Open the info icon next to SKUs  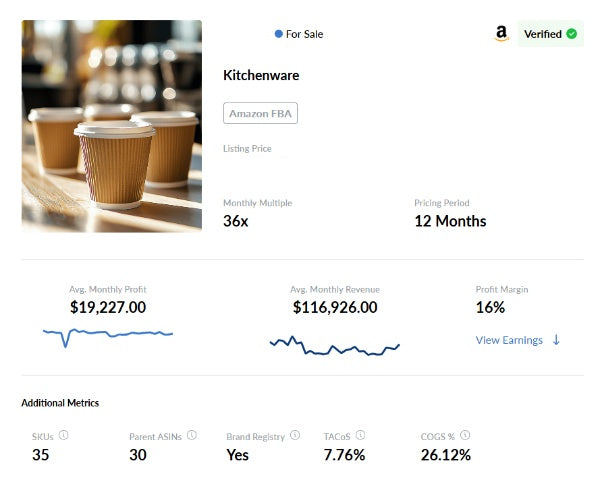tap(64, 435)
